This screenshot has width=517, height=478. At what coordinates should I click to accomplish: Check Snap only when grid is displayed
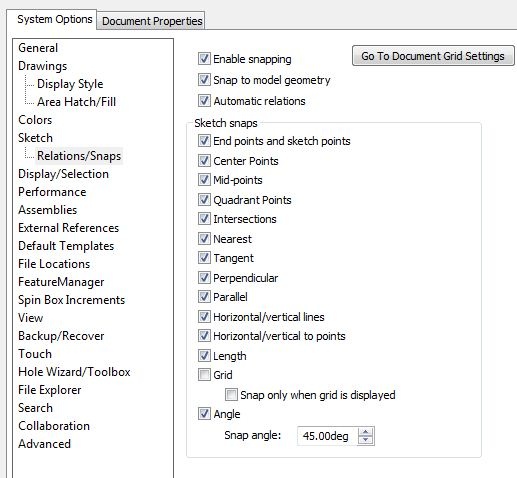[231, 395]
